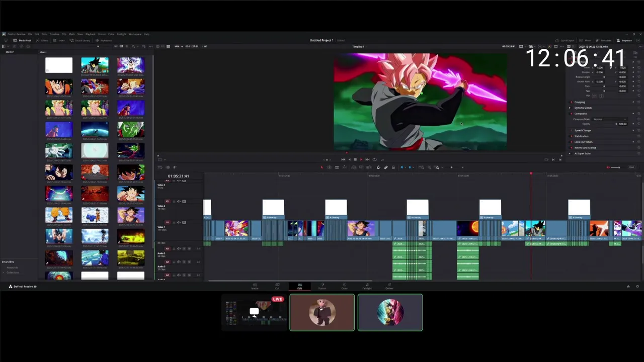This screenshot has width=644, height=362.
Task: Open the Metadata panel
Action: pyautogui.click(x=604, y=41)
